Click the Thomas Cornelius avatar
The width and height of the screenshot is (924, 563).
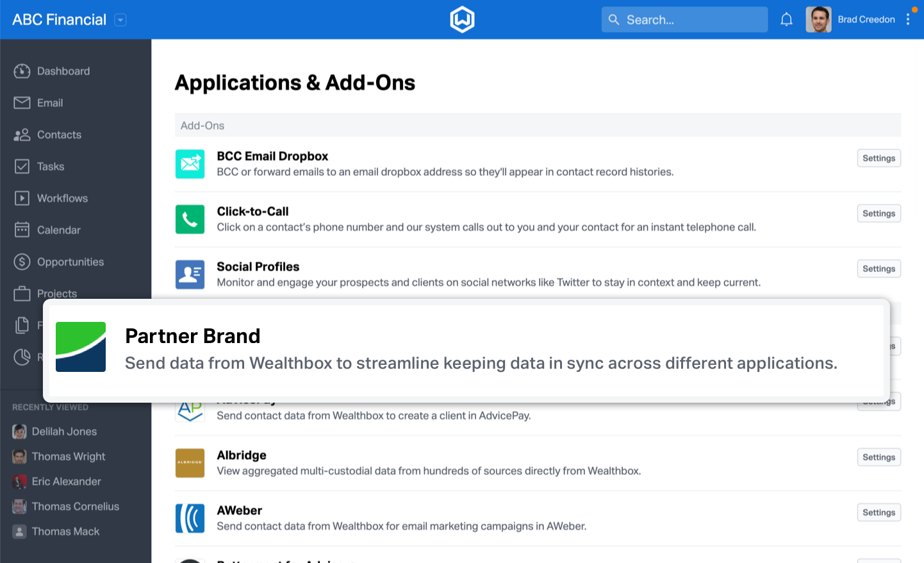coord(19,507)
